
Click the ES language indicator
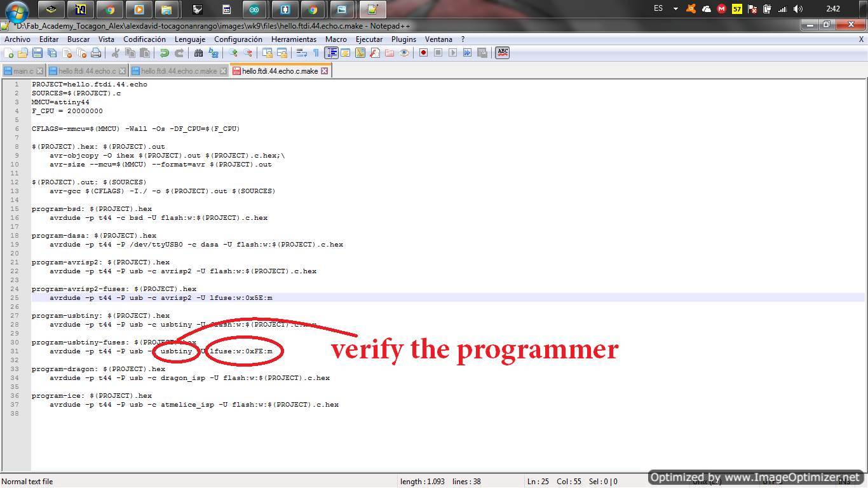658,9
